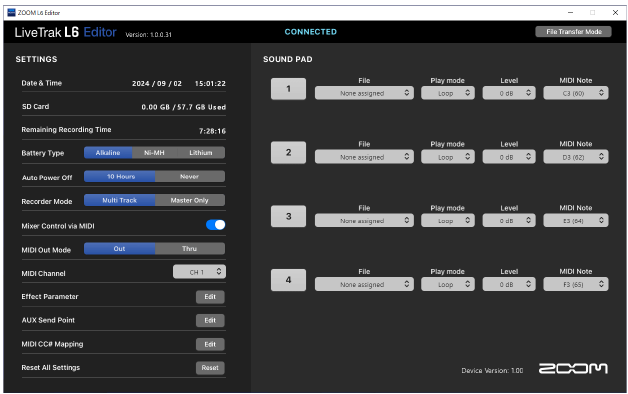Open File dropdown for sound pad 1
This screenshot has height=394, width=628.
pos(364,93)
